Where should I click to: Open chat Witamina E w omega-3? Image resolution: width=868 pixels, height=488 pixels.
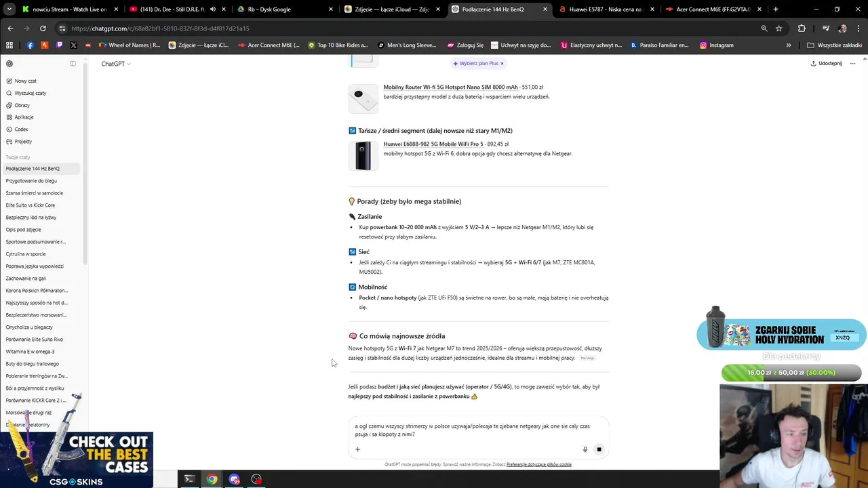tap(30, 352)
